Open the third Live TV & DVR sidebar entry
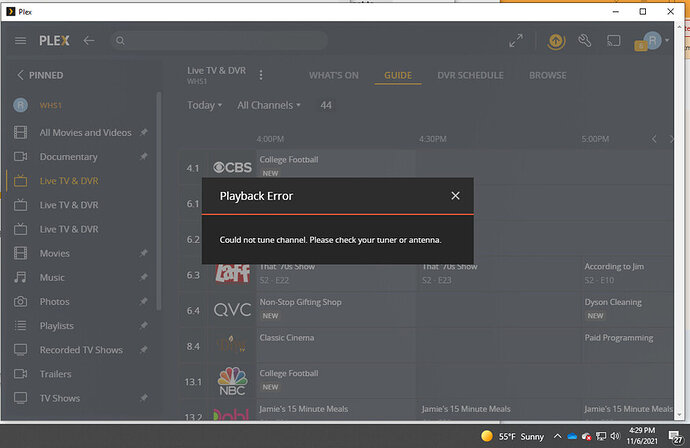Image resolution: width=690 pixels, height=448 pixels. (69, 229)
